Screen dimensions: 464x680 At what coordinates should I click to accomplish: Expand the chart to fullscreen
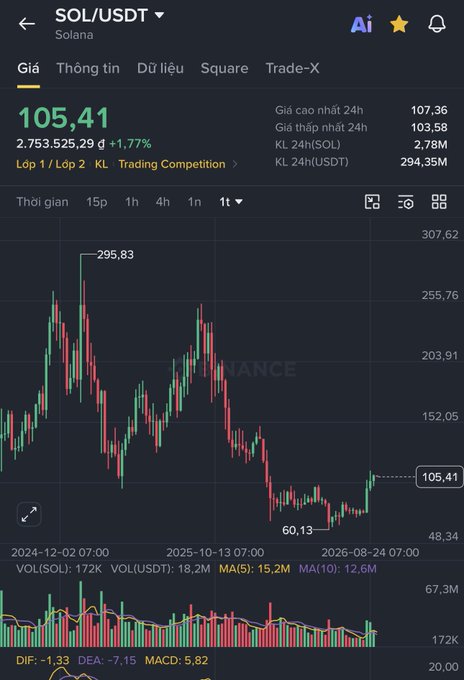coord(29,515)
